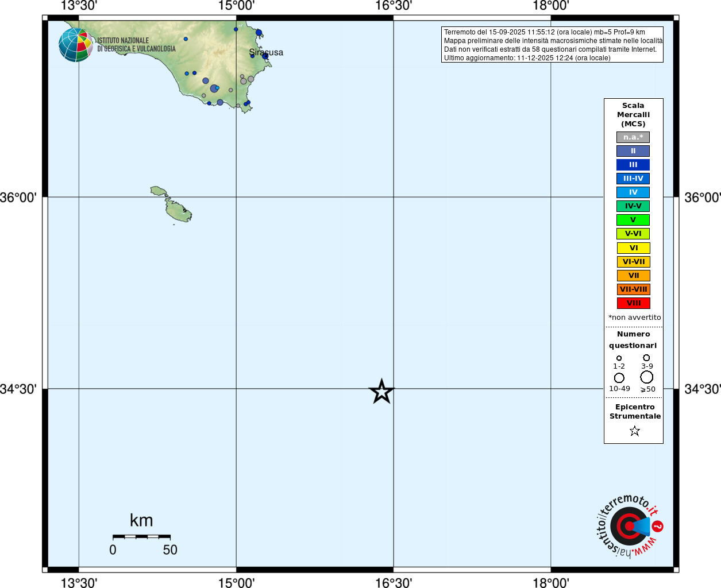Click the 3-9 questionnaires circle in legend

(x=646, y=358)
